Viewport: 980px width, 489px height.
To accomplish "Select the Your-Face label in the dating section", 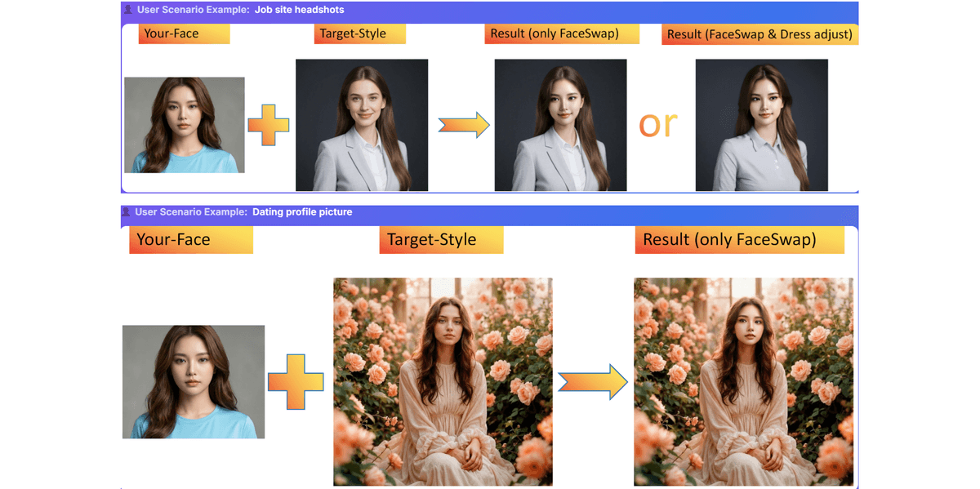I will [190, 239].
